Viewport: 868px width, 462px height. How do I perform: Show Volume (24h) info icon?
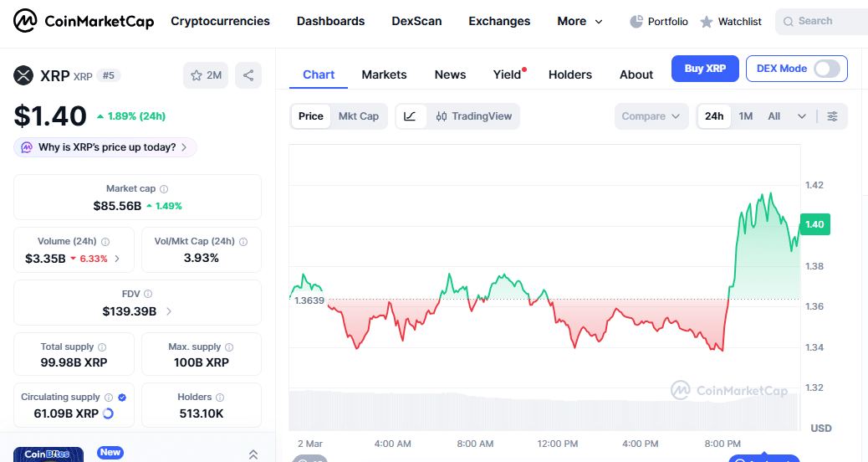(x=105, y=242)
